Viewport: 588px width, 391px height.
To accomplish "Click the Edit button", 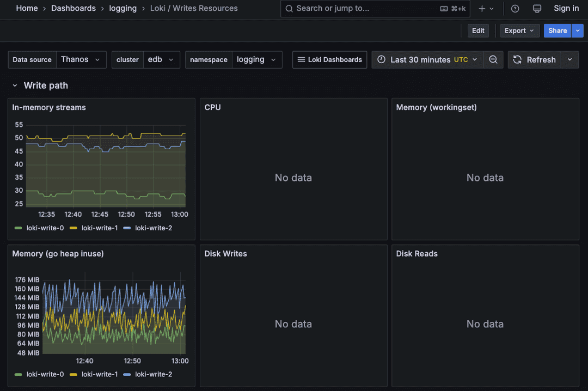I will [x=478, y=30].
